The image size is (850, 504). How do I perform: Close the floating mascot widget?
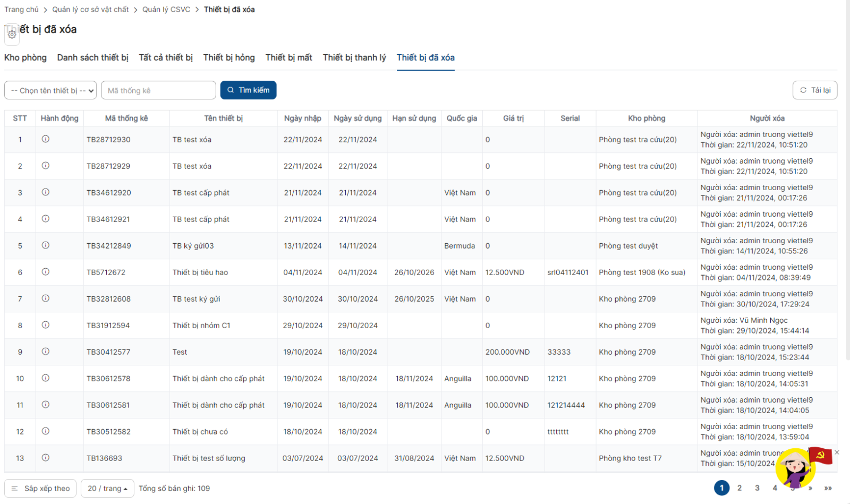837,452
